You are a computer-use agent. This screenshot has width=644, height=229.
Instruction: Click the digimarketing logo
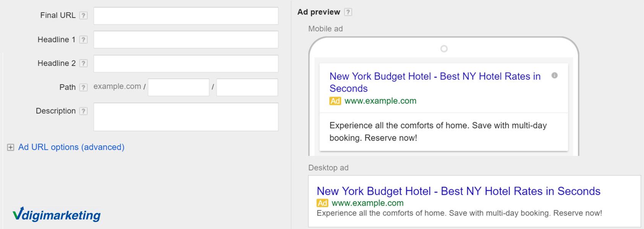pos(56,215)
